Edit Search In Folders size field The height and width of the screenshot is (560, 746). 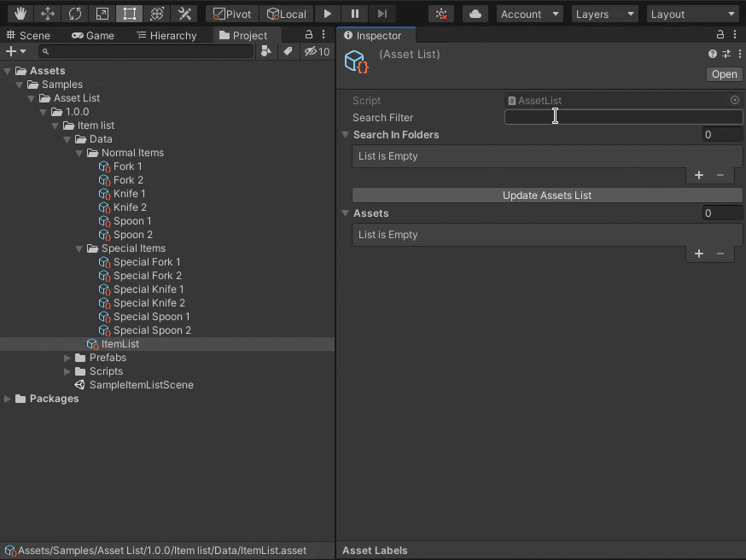(x=722, y=135)
